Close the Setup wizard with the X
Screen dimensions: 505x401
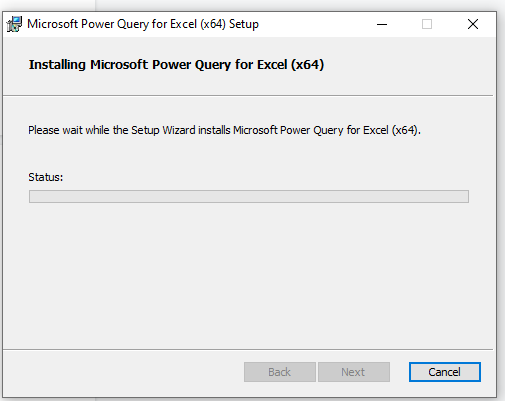[x=473, y=24]
